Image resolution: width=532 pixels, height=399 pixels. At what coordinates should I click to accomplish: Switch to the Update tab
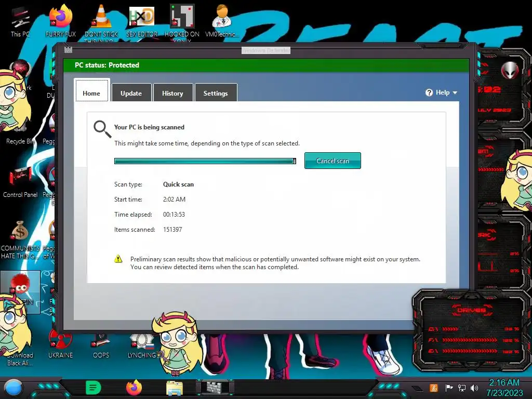pos(131,92)
